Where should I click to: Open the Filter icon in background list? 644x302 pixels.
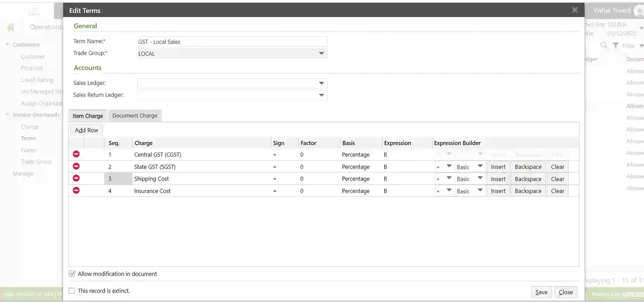coord(616,46)
